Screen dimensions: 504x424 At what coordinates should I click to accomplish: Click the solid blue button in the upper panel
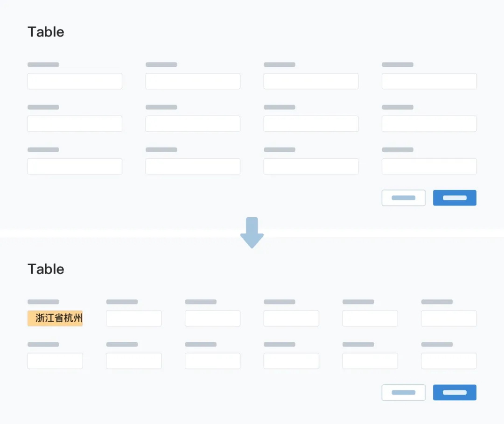[x=455, y=198]
